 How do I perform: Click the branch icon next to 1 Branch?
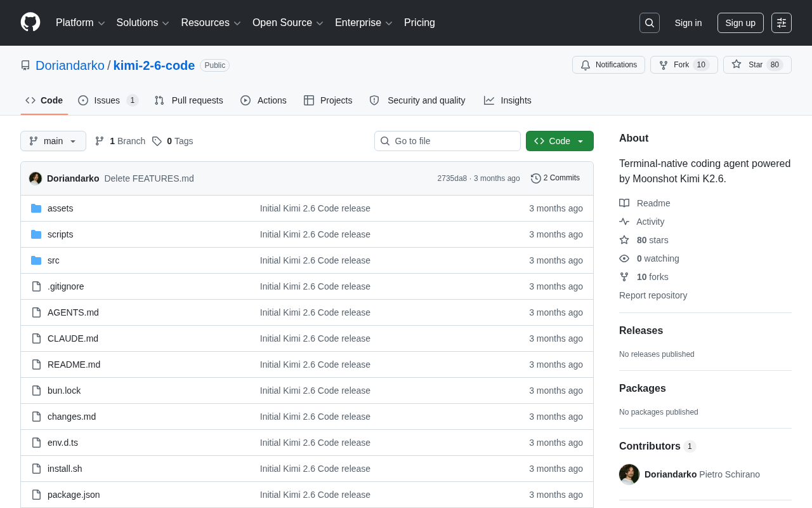tap(100, 141)
